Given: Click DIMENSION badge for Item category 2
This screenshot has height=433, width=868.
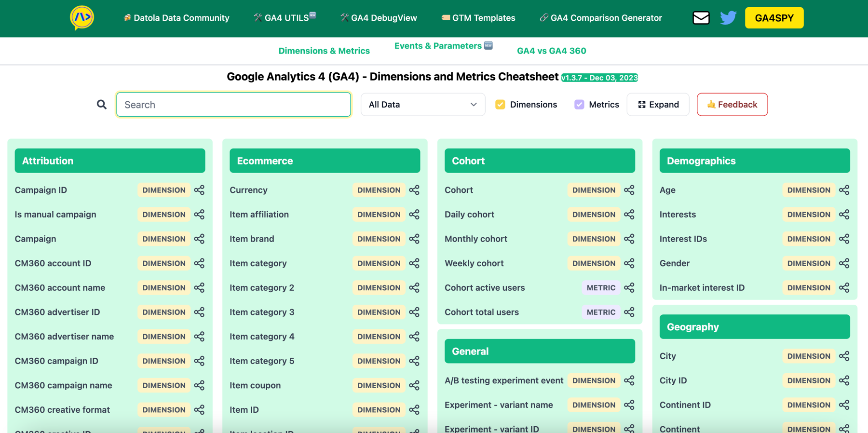Looking at the screenshot, I should click(379, 288).
